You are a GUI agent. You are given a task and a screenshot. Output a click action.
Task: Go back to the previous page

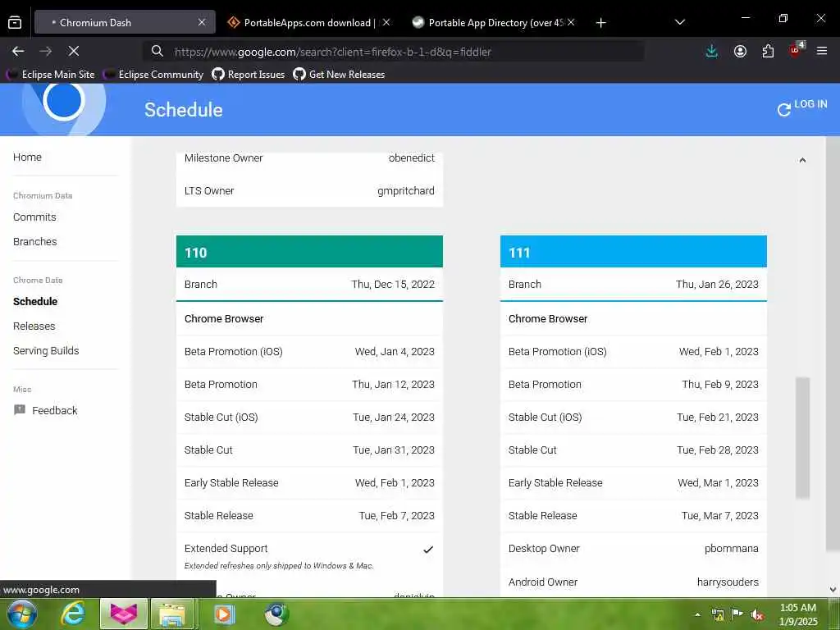(18, 52)
